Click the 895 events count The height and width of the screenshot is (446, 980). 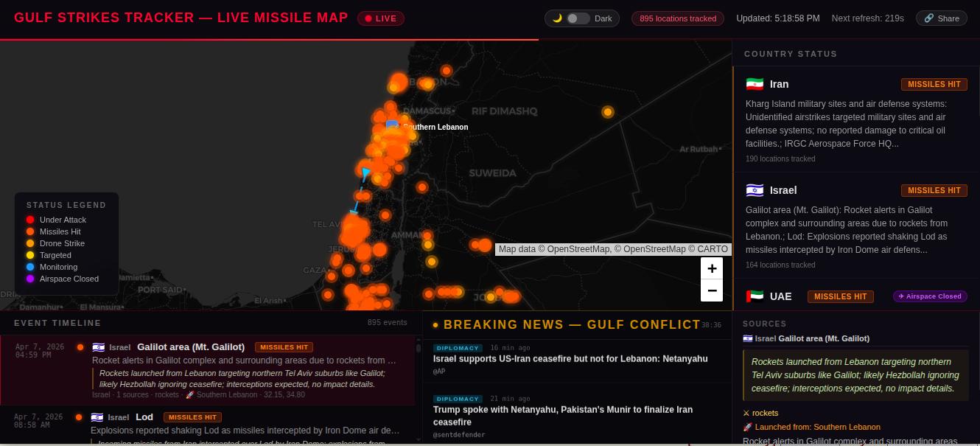pyautogui.click(x=388, y=322)
